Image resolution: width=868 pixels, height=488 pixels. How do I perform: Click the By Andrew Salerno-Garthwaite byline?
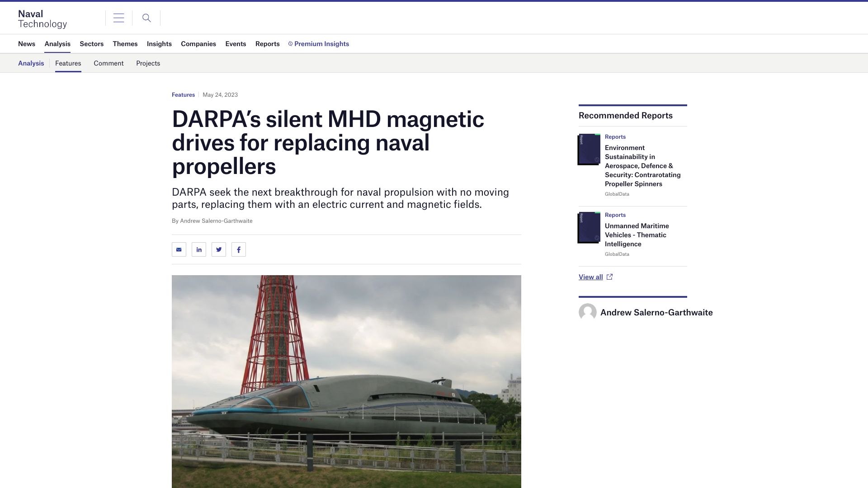click(x=212, y=221)
